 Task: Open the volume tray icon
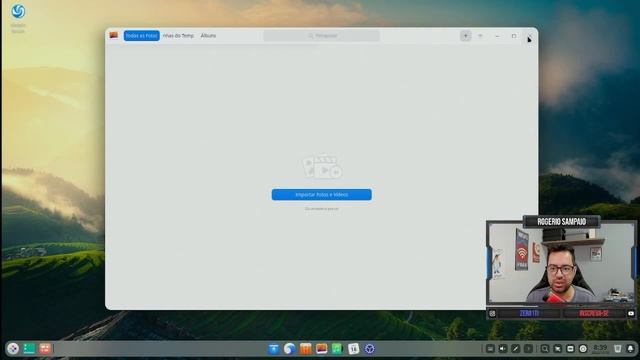[503, 349]
